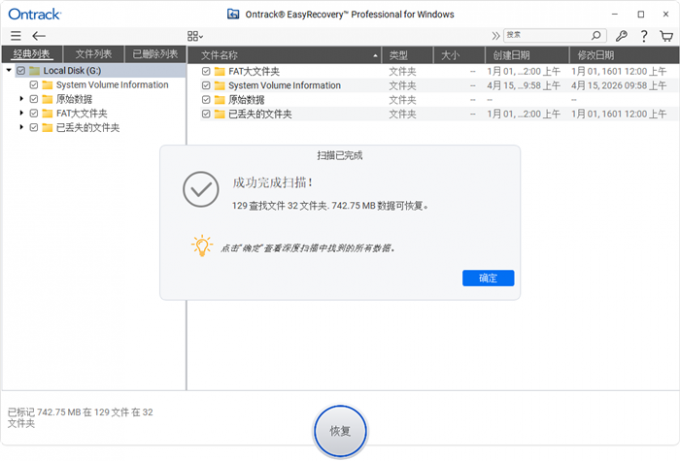Viewport: 680px width, 461px height.
Task: Click the round 恢复 recover button
Action: [x=340, y=431]
